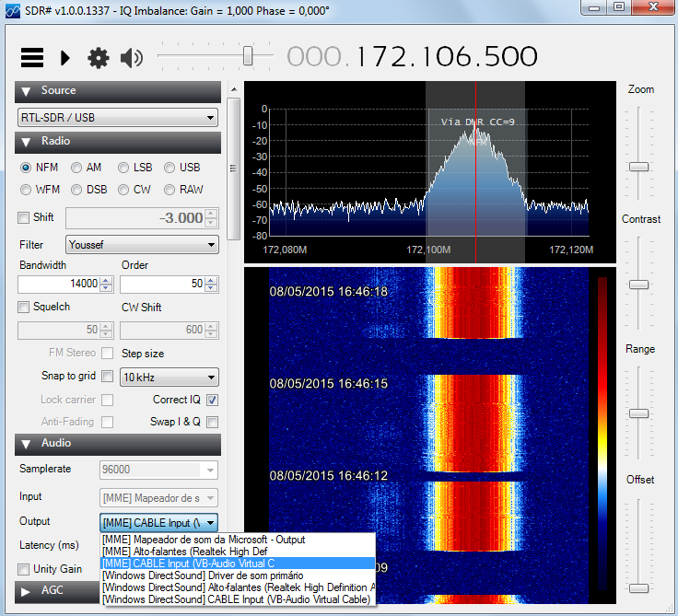Enable the Shift checkbox
This screenshot has height=616, width=678.
[23, 217]
